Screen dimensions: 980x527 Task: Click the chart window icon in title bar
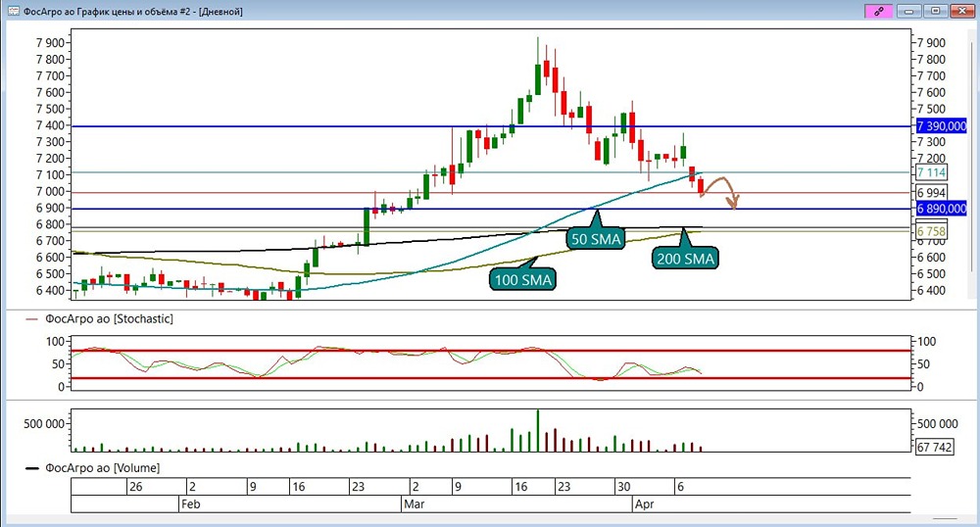point(13,11)
